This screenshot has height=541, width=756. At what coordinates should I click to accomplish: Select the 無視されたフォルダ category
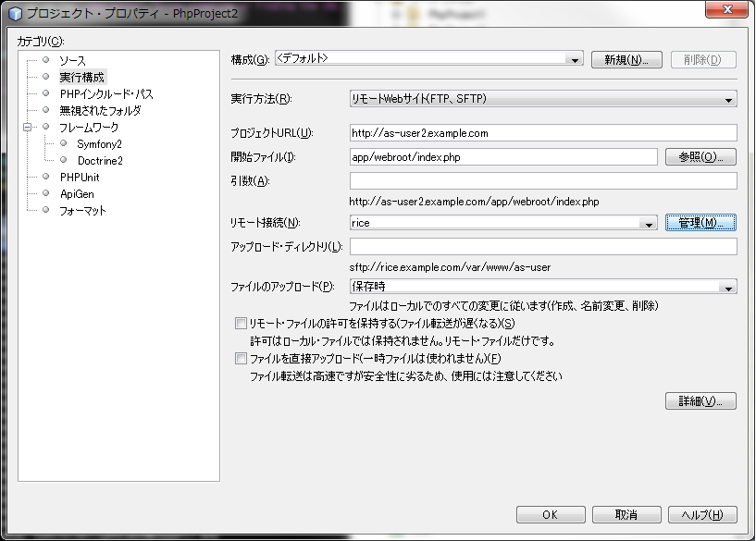[100, 110]
